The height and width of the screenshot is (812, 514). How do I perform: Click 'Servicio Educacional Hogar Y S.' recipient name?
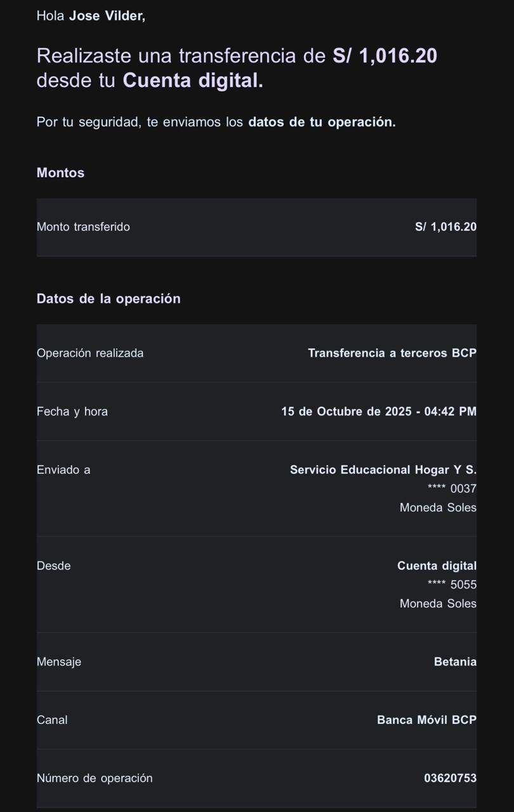coord(383,470)
